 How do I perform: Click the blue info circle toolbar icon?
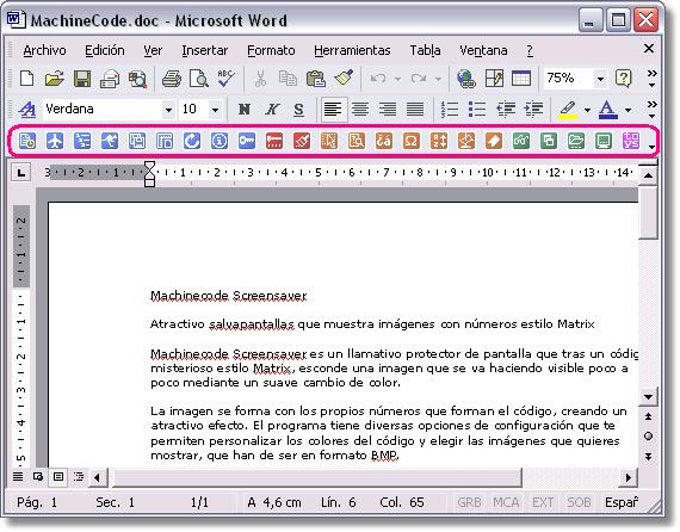tap(219, 141)
